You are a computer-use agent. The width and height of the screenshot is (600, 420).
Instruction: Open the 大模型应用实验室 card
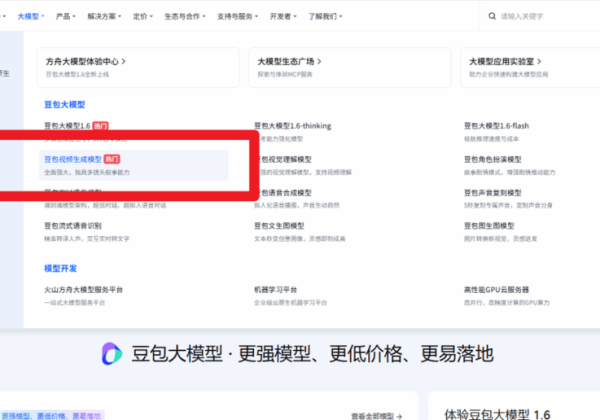(530, 68)
